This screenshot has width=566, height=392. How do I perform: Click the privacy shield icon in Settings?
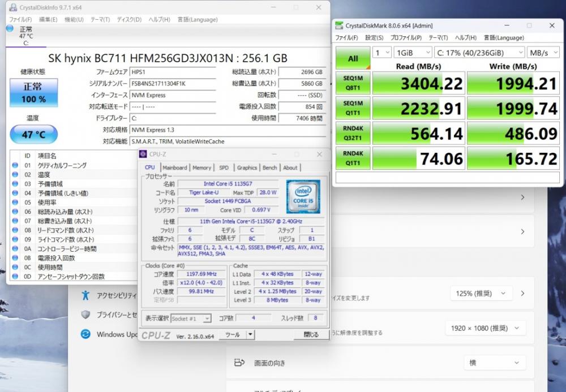pos(85,315)
